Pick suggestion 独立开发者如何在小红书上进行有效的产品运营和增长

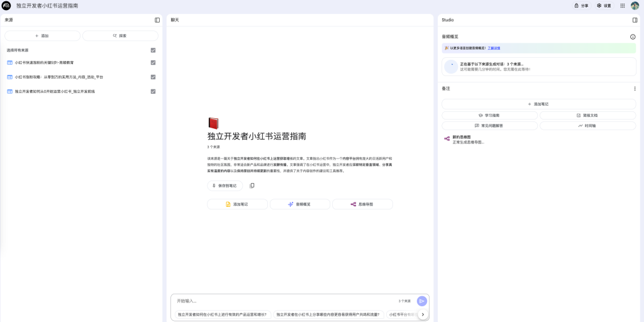(223, 314)
